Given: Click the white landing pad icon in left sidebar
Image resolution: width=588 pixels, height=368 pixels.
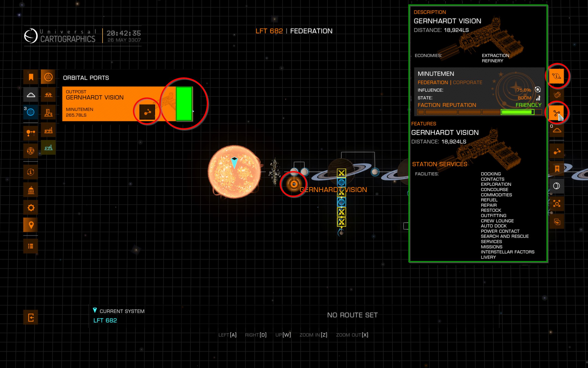Looking at the screenshot, I should (x=31, y=95).
